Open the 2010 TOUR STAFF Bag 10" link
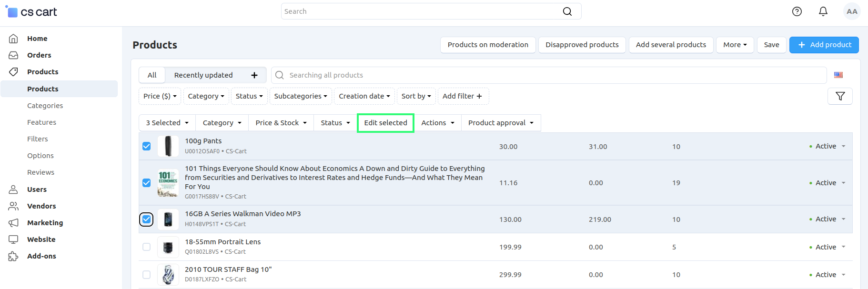 pos(228,269)
